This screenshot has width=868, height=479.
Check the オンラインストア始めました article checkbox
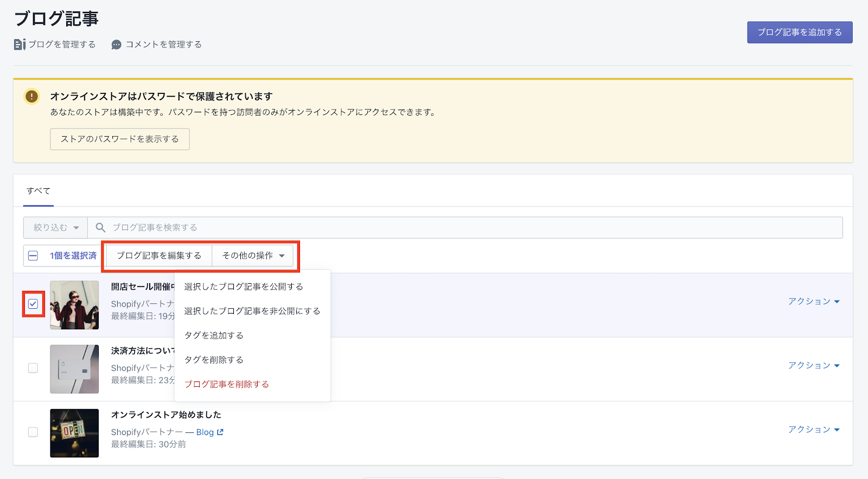pos(33,432)
